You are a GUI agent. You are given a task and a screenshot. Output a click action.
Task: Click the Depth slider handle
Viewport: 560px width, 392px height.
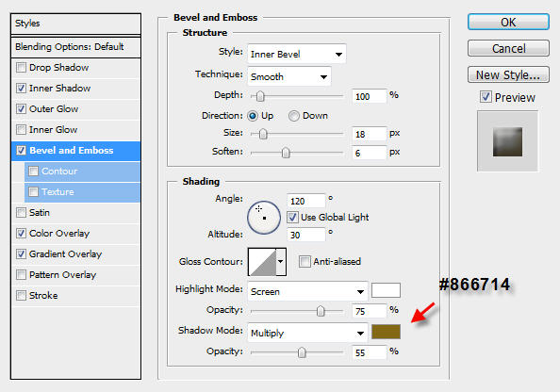[260, 96]
